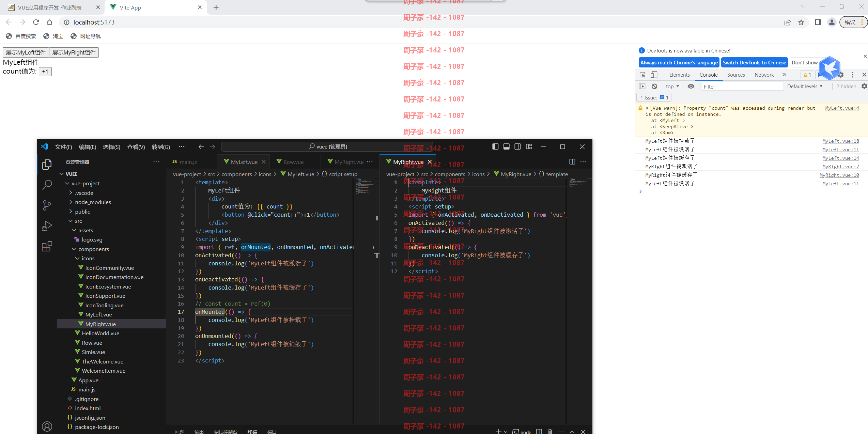The image size is (868, 434).
Task: Open the 百度搜索 bookmark
Action: (x=21, y=36)
